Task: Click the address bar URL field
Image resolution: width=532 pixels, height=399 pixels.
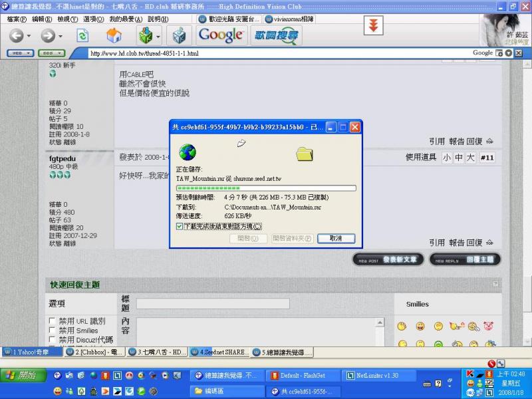Action: tap(278, 53)
